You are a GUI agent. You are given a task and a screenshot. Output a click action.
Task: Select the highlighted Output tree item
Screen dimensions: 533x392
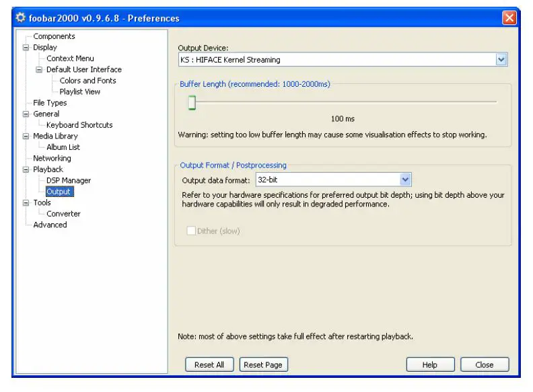[x=59, y=192]
